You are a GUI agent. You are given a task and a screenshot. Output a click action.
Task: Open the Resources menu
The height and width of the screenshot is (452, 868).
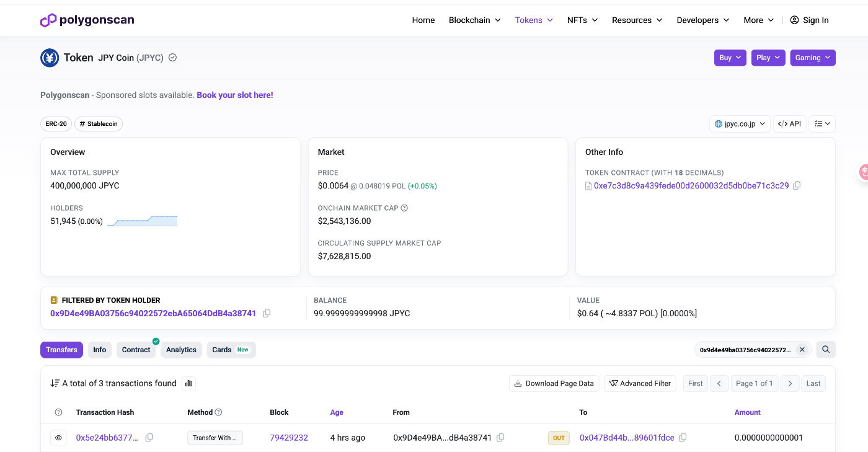637,20
